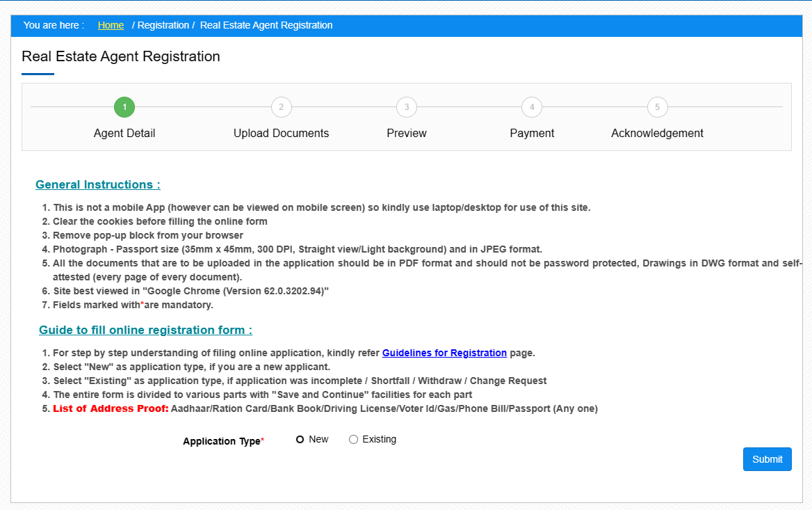Viewport: 812px width, 510px height.
Task: Click the step 2 circle indicator
Action: 281,107
